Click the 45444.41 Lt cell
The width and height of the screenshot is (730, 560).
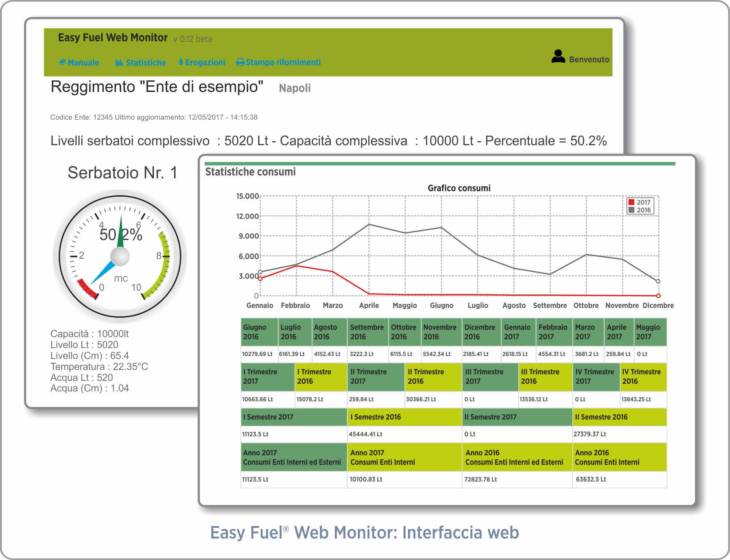point(404,434)
